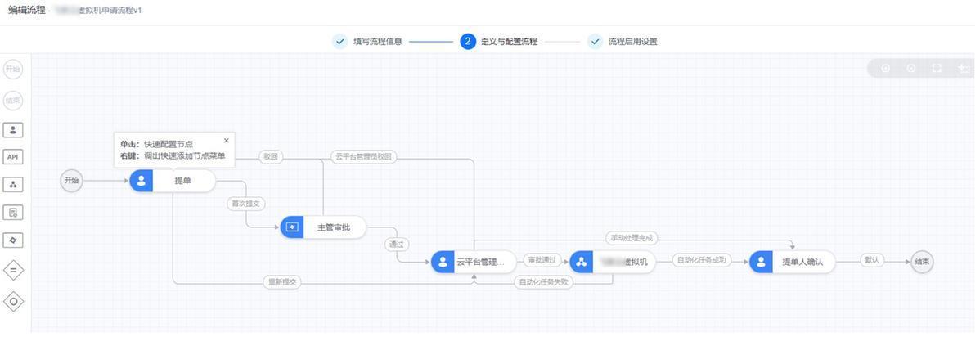Image resolution: width=980 pixels, height=337 pixels.
Task: Click the blue cluster icon on 虚拟机 node
Action: click(582, 262)
